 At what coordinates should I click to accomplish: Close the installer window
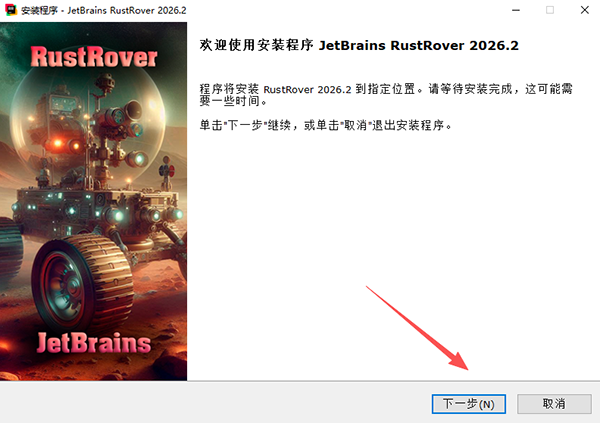[x=585, y=10]
